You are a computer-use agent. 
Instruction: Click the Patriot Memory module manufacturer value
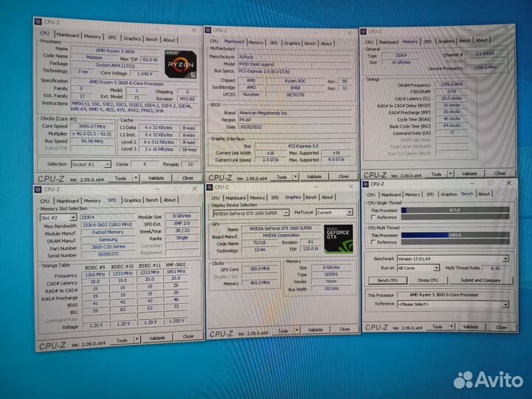108,233
